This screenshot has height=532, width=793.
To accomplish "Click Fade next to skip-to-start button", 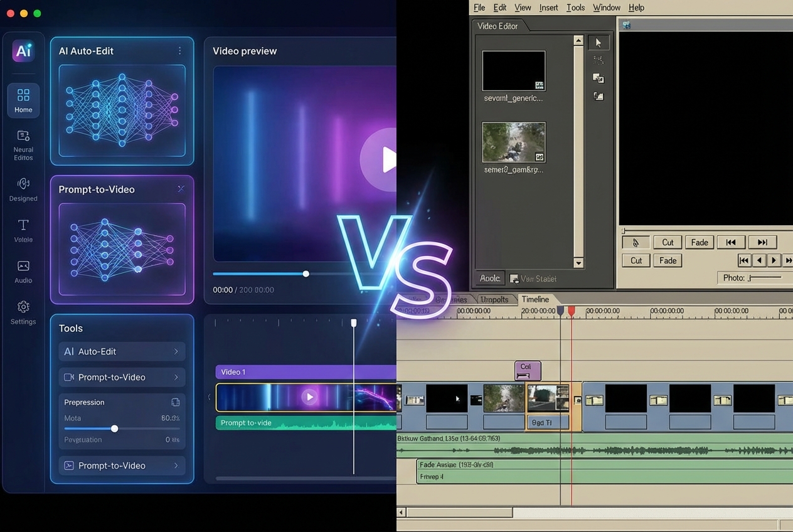I will pos(700,242).
